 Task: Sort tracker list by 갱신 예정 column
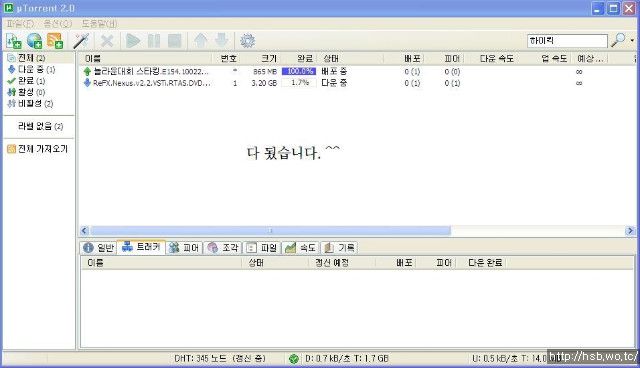coord(332,263)
